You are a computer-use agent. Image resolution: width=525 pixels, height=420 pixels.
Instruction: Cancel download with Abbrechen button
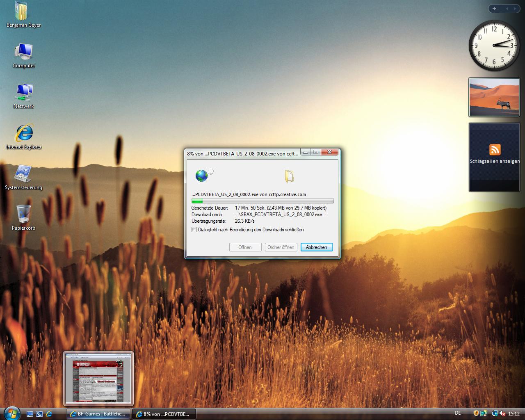[317, 247]
